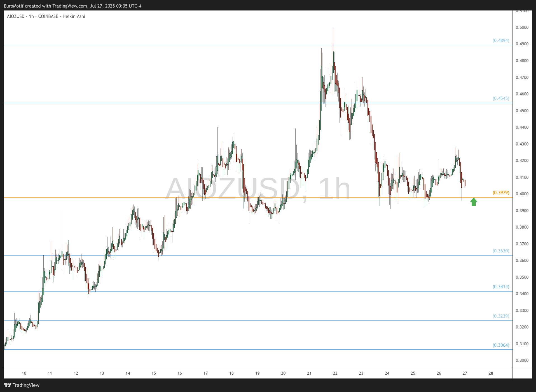Viewport: 536px width, 392px height.
Task: Click the header text with EuroMotif and date
Action: 73,6
